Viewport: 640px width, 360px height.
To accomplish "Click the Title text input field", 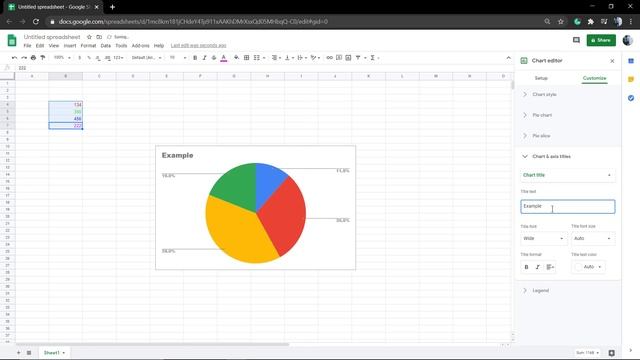I will coord(567,207).
